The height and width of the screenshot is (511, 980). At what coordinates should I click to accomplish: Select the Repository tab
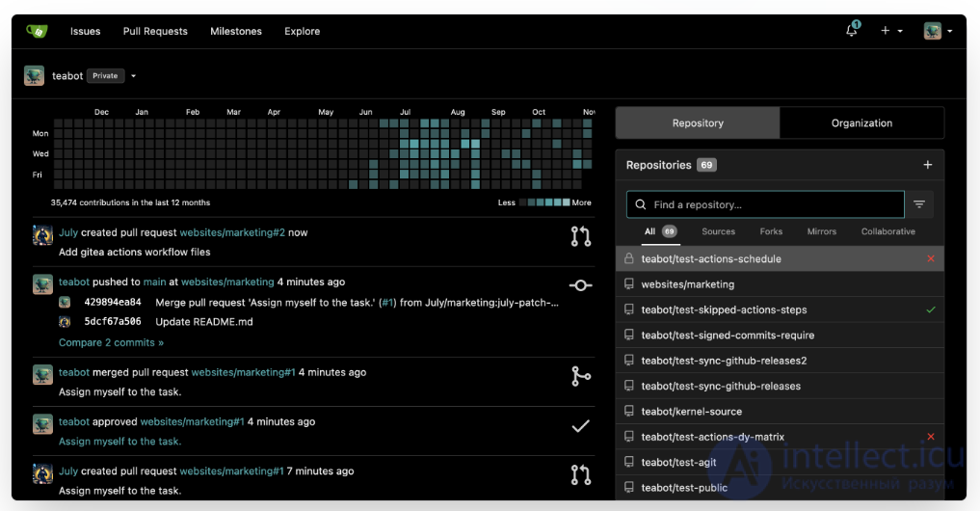[698, 123]
